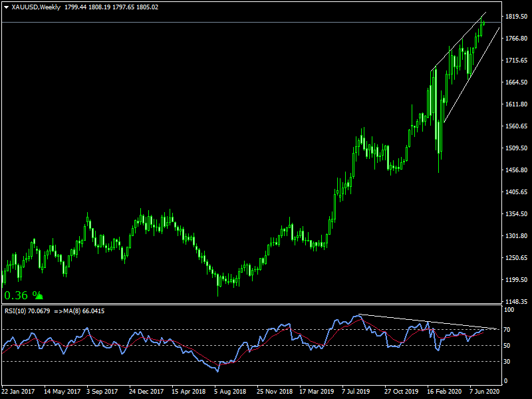Viewport: 532px width, 399px height.
Task: Click the 1611.80 price axis label
Action: 516,104
